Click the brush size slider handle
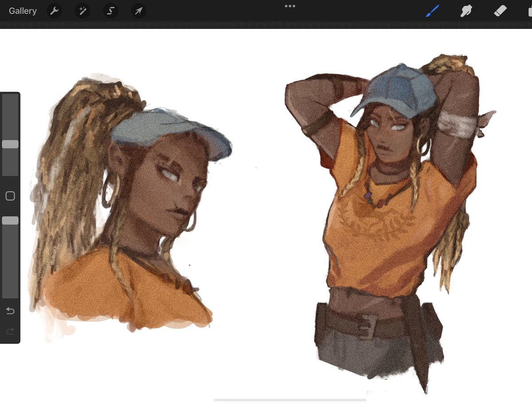The height and width of the screenshot is (405, 532). coord(10,144)
